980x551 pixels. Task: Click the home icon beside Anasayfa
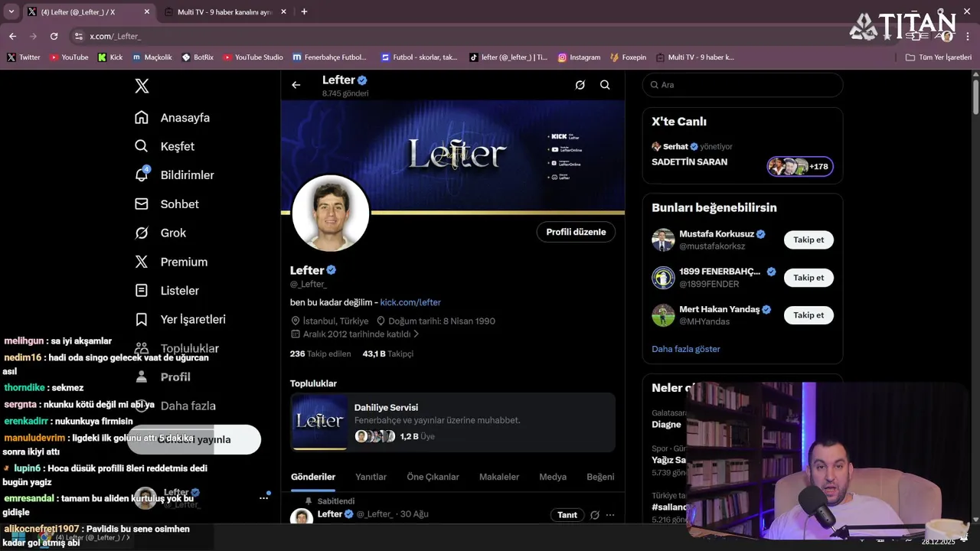coord(142,118)
